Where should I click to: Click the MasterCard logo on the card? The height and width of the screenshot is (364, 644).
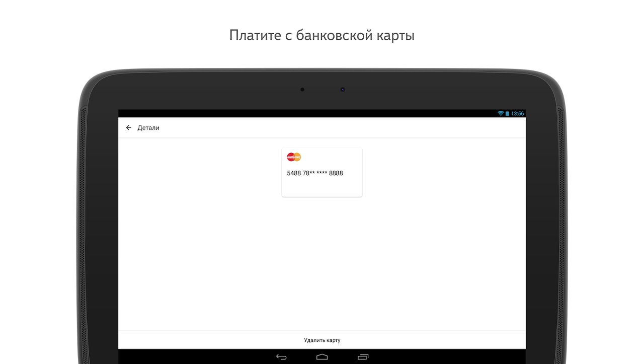point(294,157)
